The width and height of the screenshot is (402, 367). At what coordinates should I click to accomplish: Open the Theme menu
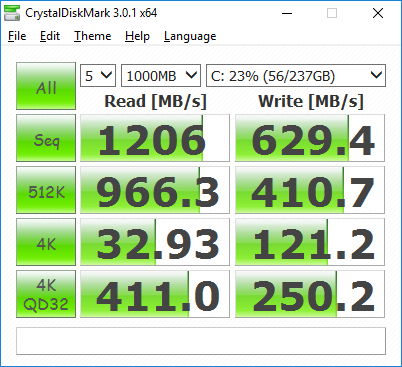coord(93,36)
